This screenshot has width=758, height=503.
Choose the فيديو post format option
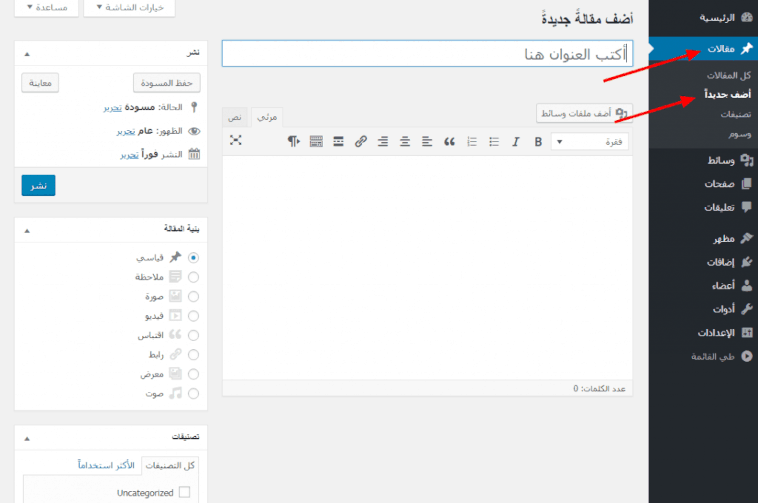pyautogui.click(x=193, y=316)
